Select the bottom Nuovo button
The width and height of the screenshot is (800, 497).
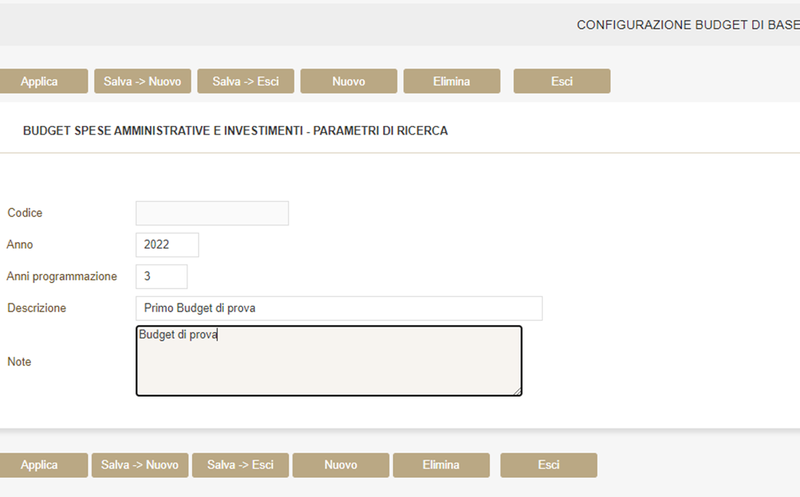[340, 465]
